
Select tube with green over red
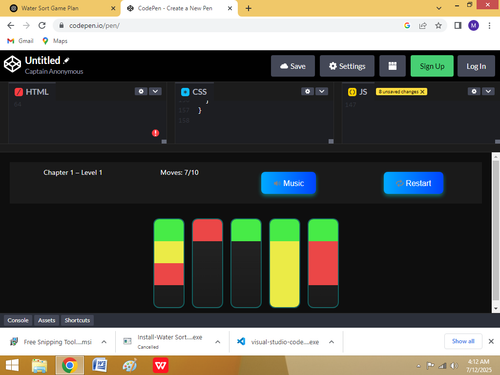tap(323, 263)
